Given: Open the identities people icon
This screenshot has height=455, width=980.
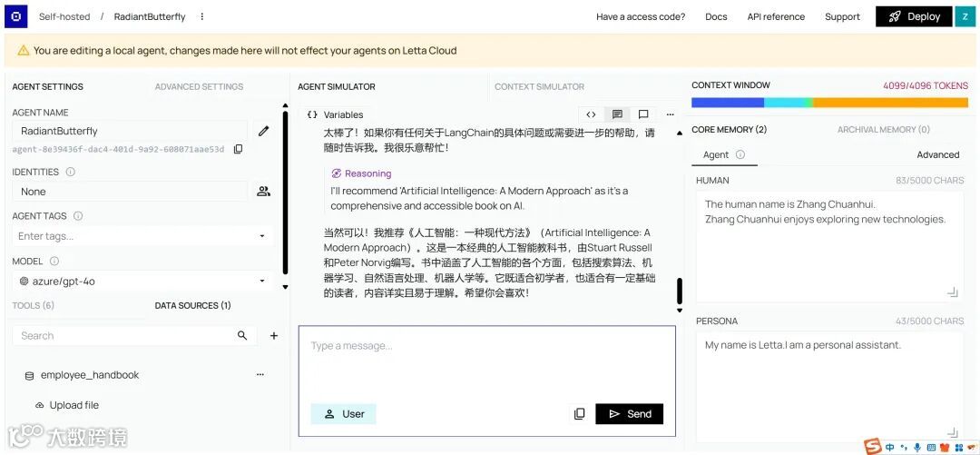Looking at the screenshot, I should 264,192.
